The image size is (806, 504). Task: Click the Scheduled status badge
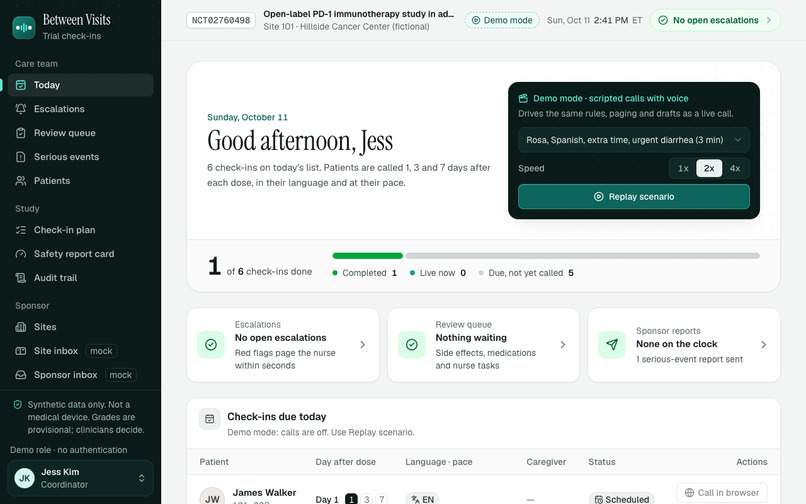(621, 499)
